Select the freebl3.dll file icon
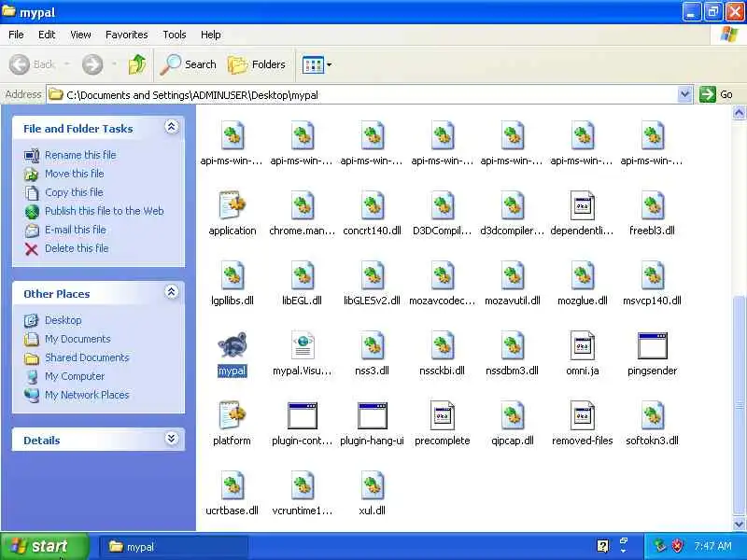 (x=652, y=205)
